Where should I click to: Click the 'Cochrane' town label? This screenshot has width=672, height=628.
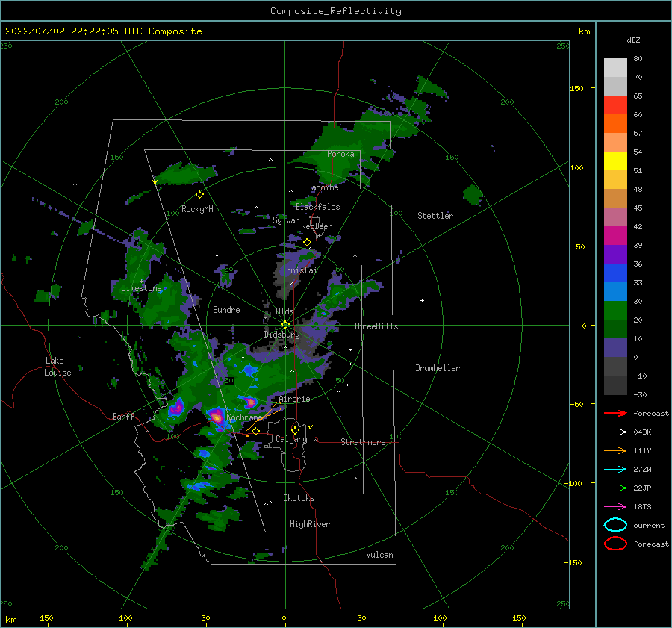click(x=244, y=417)
